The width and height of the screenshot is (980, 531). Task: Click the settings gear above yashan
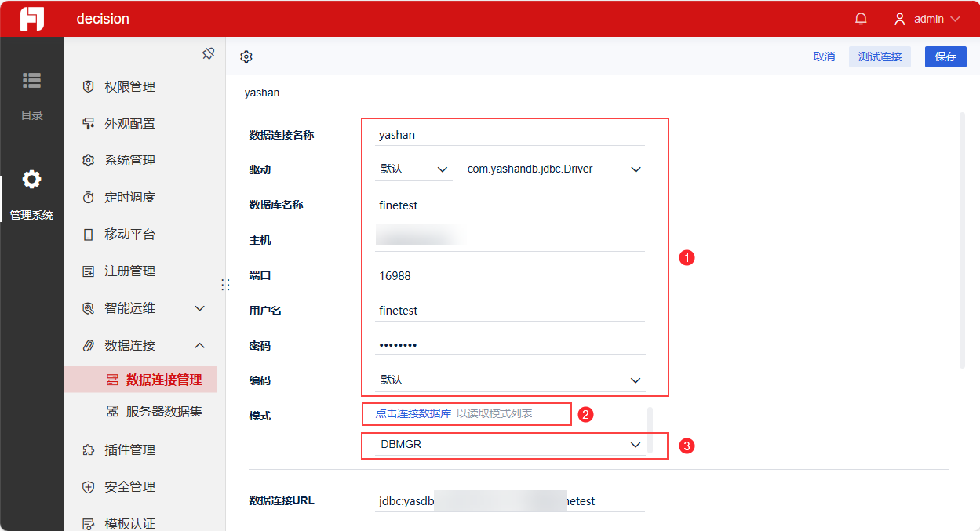(246, 56)
